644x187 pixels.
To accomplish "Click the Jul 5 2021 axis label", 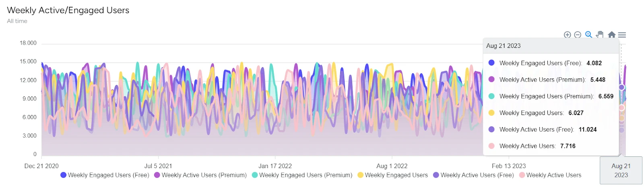I will click(x=158, y=166).
